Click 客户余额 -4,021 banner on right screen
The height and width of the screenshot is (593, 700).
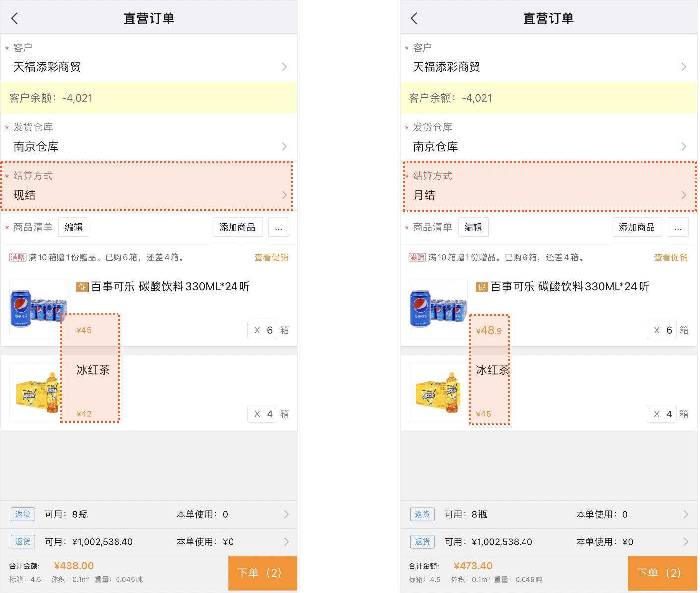(549, 98)
